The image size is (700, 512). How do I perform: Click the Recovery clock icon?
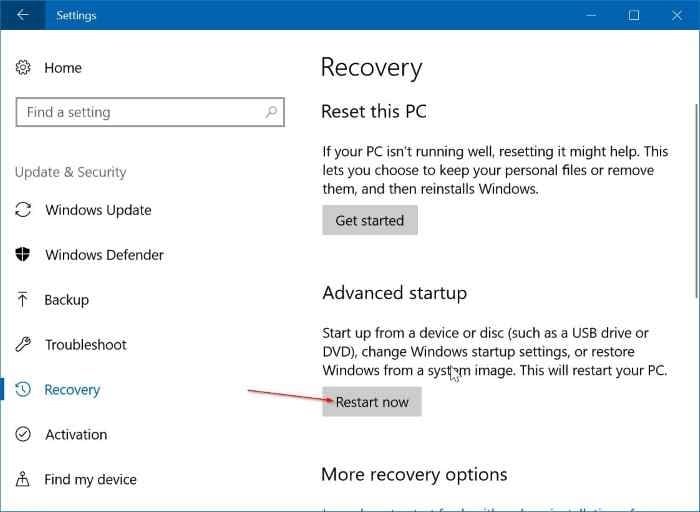click(x=23, y=389)
